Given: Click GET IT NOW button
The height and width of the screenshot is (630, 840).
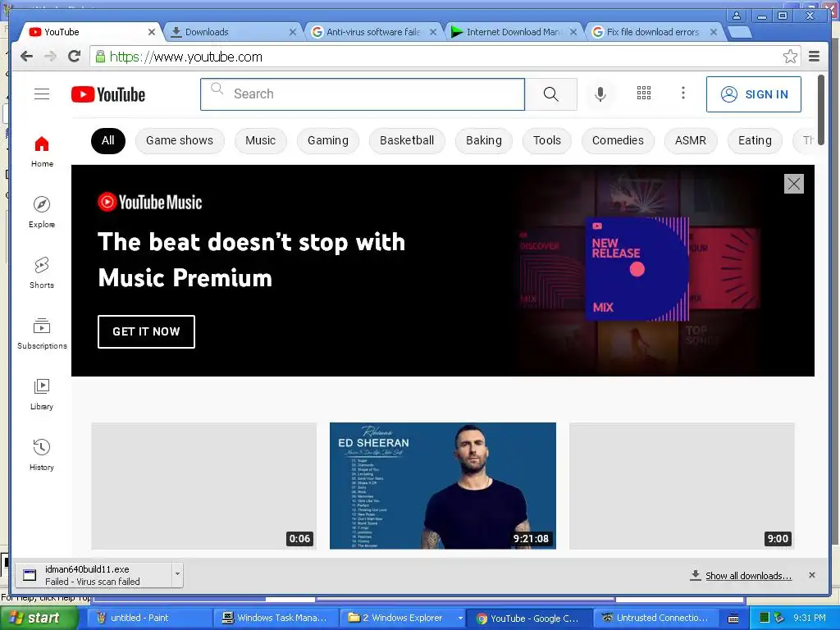Looking at the screenshot, I should pos(146,331).
